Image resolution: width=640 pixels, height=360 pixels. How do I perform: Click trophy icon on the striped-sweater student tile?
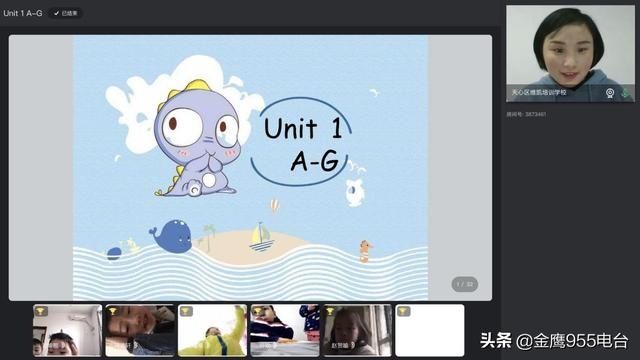[258, 311]
